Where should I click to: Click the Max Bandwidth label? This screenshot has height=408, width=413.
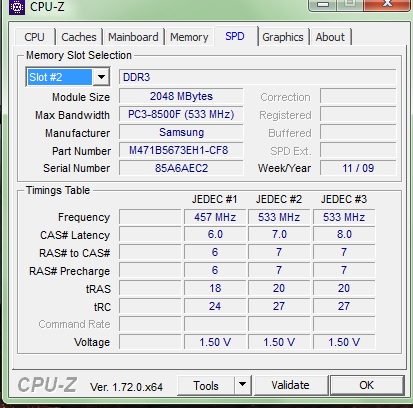72,115
